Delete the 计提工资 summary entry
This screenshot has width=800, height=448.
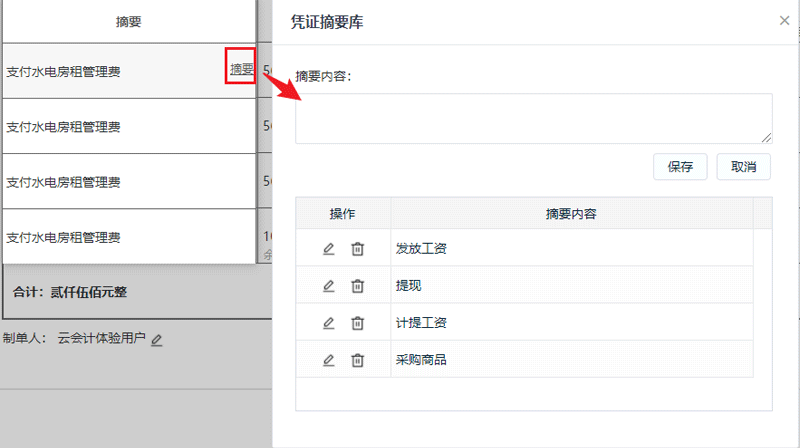click(x=358, y=323)
